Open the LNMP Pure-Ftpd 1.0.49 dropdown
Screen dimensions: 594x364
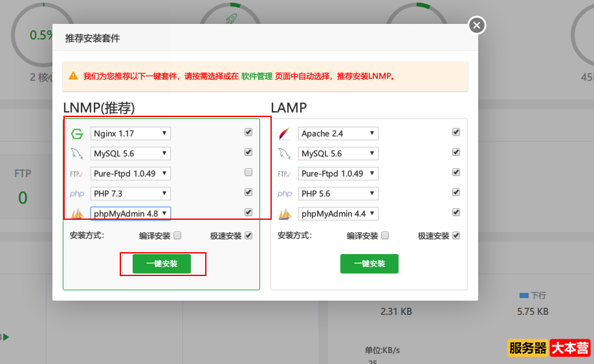point(130,174)
